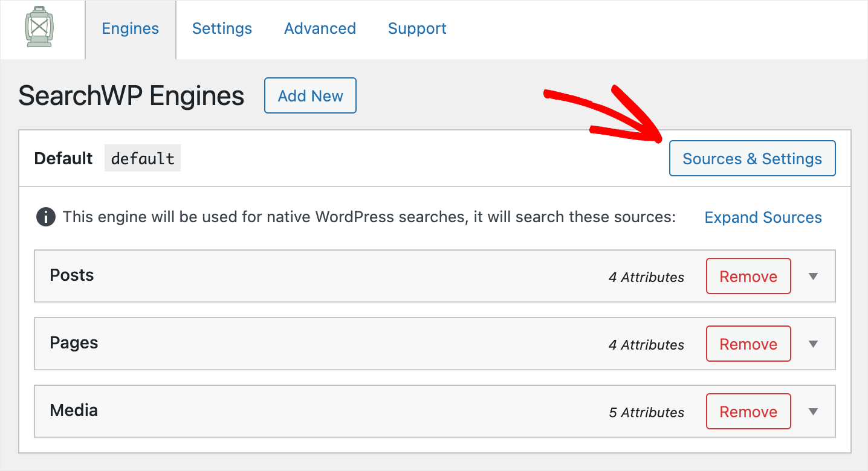Remove the Media source
The image size is (868, 471).
coord(748,411)
